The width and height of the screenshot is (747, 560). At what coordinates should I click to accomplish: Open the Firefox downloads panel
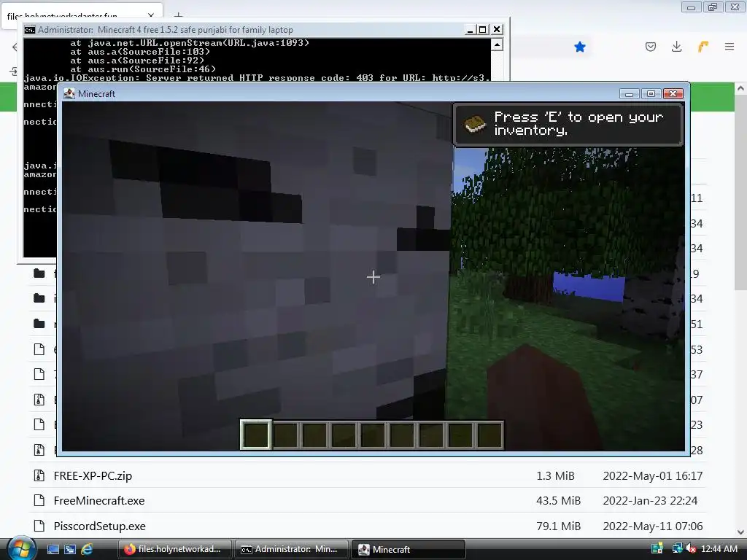(676, 47)
